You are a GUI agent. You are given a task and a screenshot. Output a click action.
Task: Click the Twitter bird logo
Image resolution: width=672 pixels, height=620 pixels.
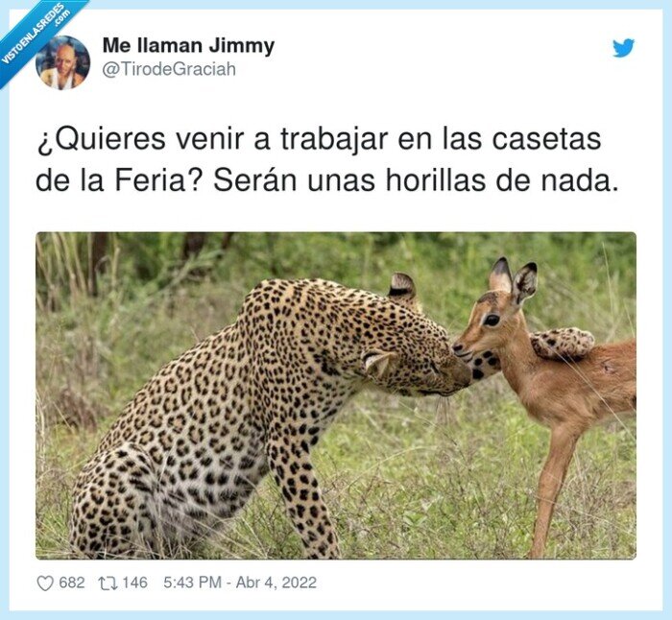click(x=623, y=48)
